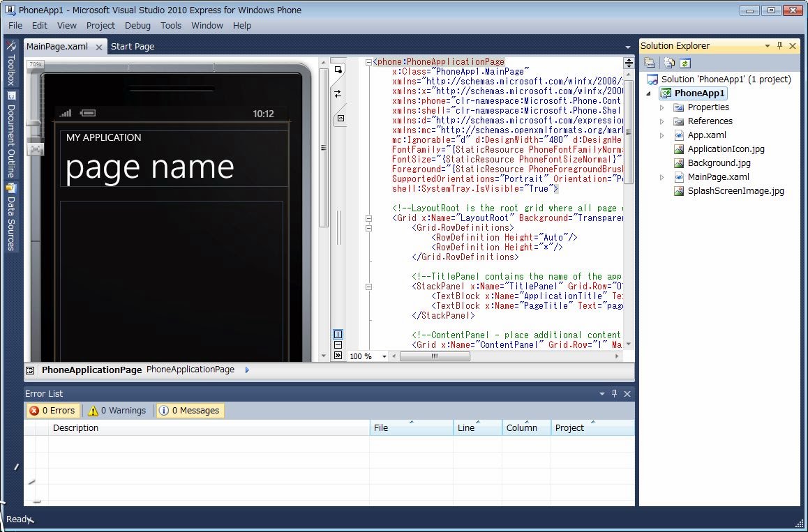Collapse the split pane with chevron icon
808x532 pixels.
pyautogui.click(x=338, y=356)
